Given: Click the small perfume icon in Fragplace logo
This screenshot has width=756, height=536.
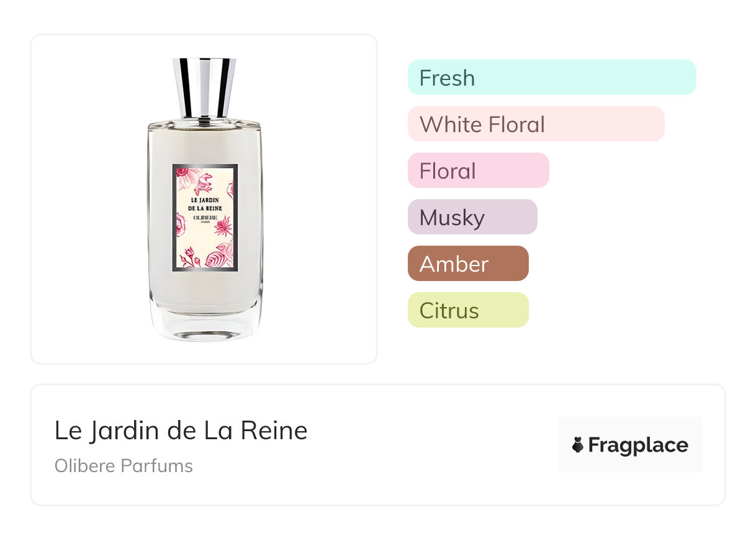Looking at the screenshot, I should (578, 445).
